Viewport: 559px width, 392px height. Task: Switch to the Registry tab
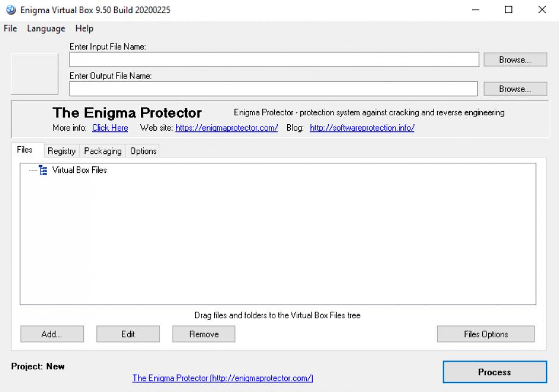(62, 151)
